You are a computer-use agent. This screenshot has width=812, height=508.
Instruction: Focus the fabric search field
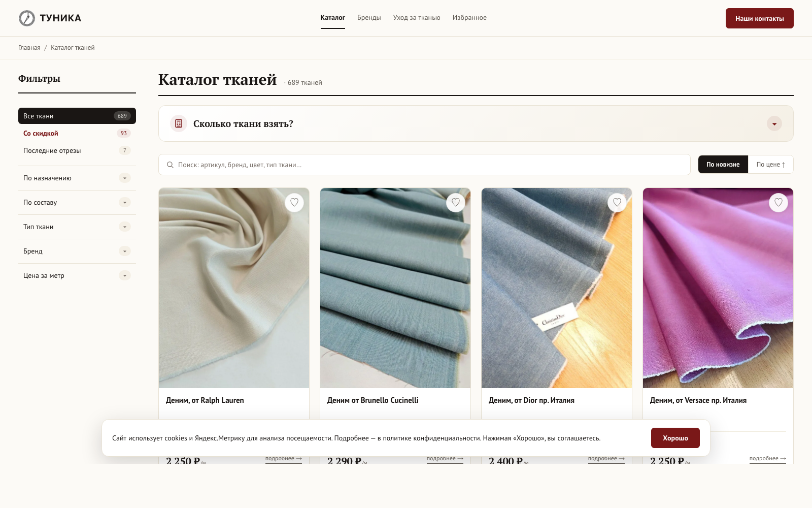pyautogui.click(x=424, y=165)
